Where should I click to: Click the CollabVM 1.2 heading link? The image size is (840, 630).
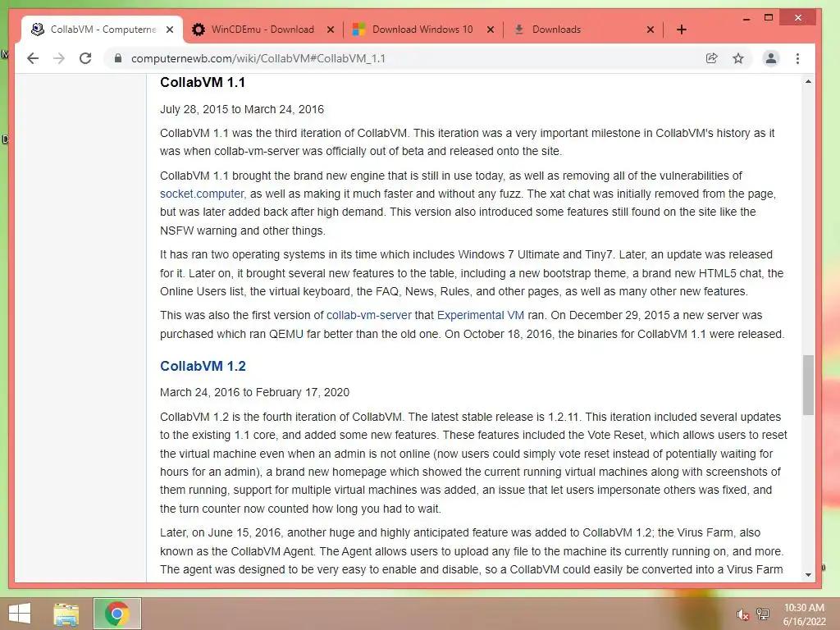point(203,366)
